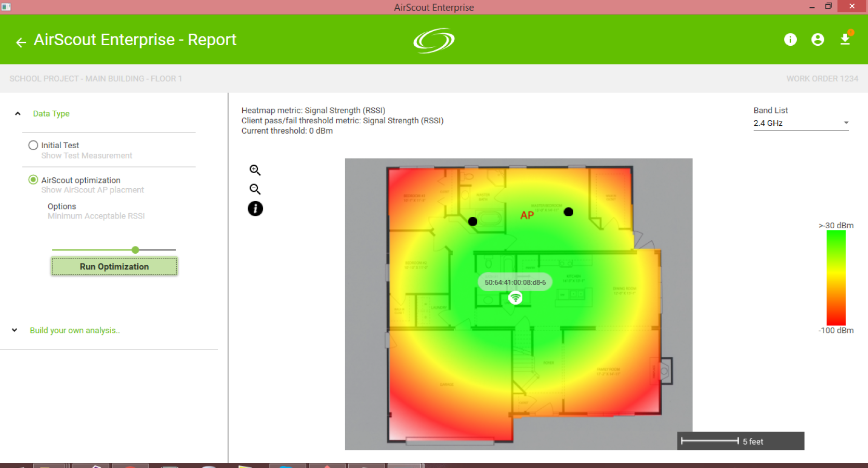Select the Initial Test radio button
This screenshot has width=868, height=468.
pyautogui.click(x=33, y=145)
